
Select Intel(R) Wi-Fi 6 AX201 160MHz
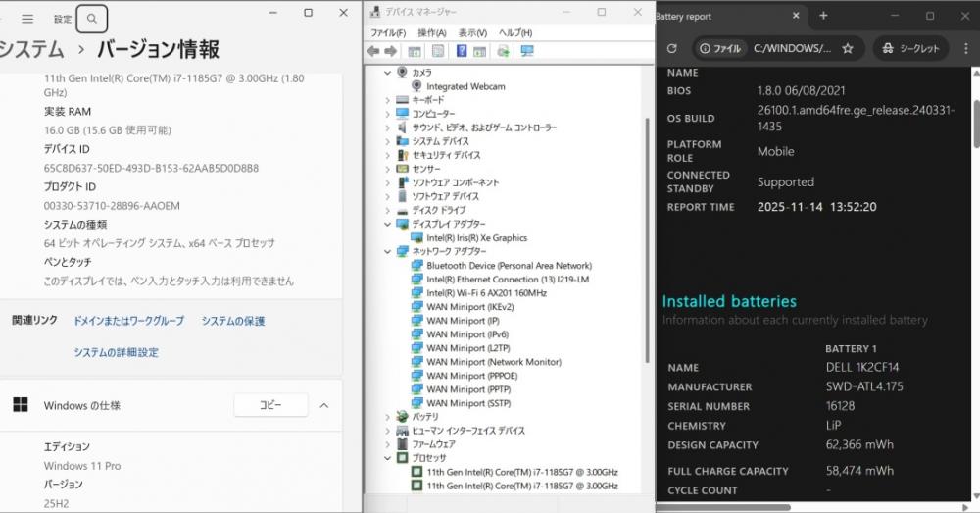tap(486, 292)
